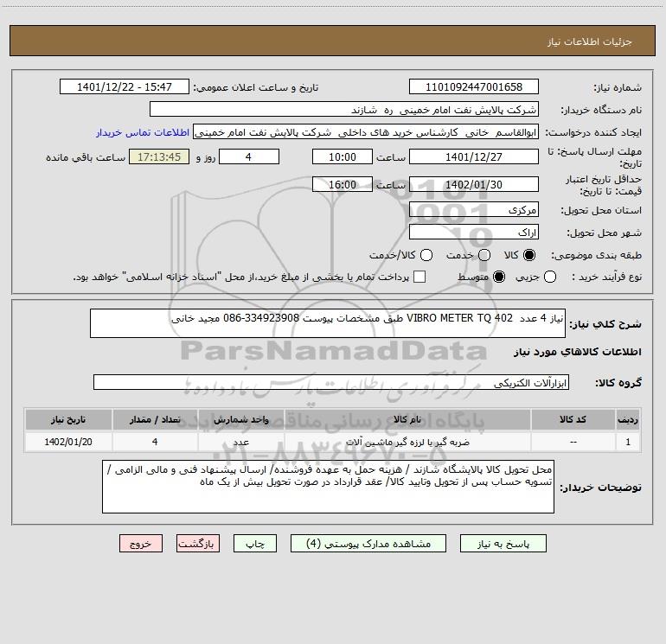Click the remaining days field showing 4

[x=249, y=156]
